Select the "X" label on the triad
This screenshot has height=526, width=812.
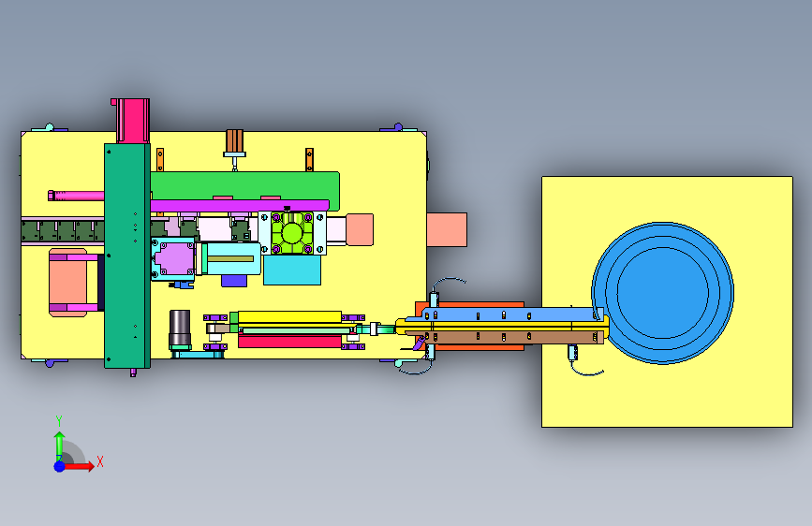(x=100, y=461)
